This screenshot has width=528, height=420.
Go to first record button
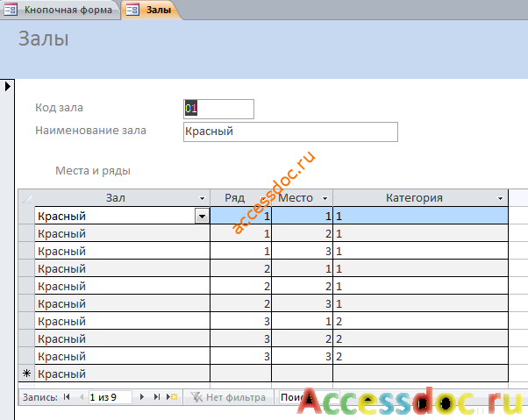(67, 397)
